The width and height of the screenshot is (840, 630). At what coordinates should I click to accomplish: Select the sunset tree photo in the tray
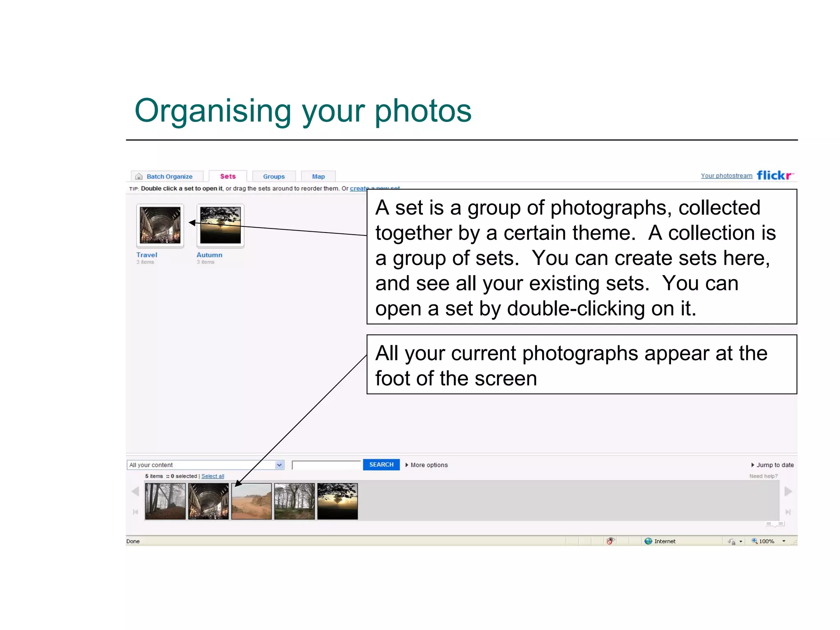[338, 501]
